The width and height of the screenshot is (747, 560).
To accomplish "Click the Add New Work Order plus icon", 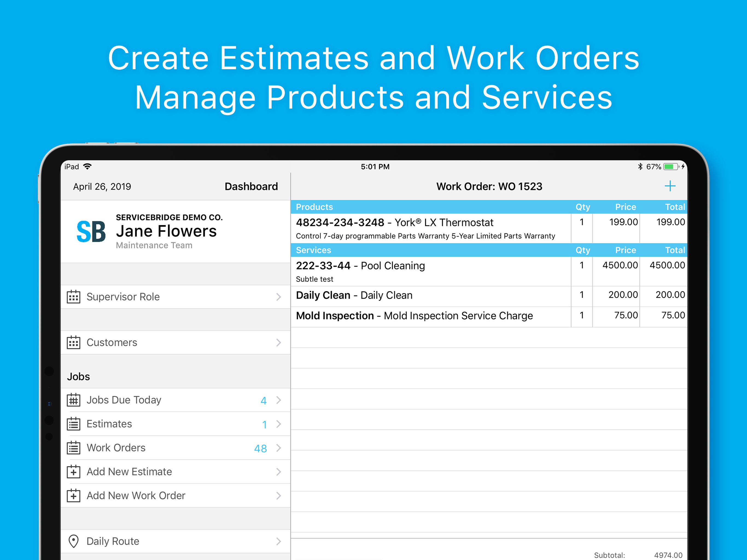I will coord(74,496).
